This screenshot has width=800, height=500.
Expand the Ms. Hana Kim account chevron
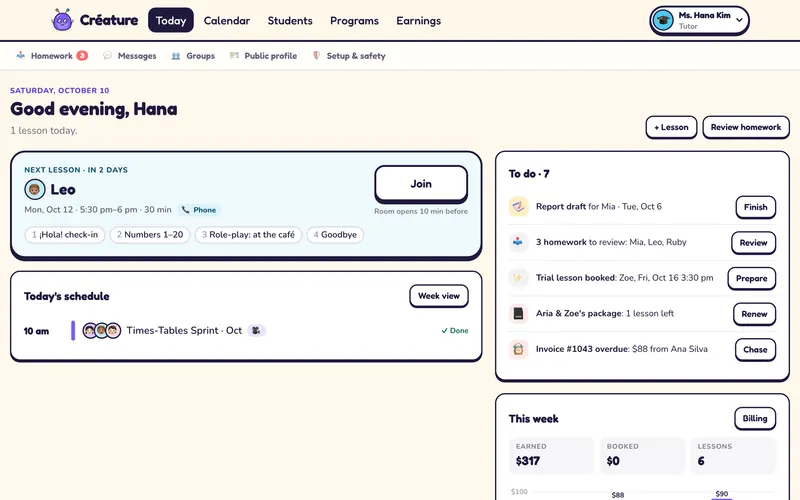pos(739,20)
